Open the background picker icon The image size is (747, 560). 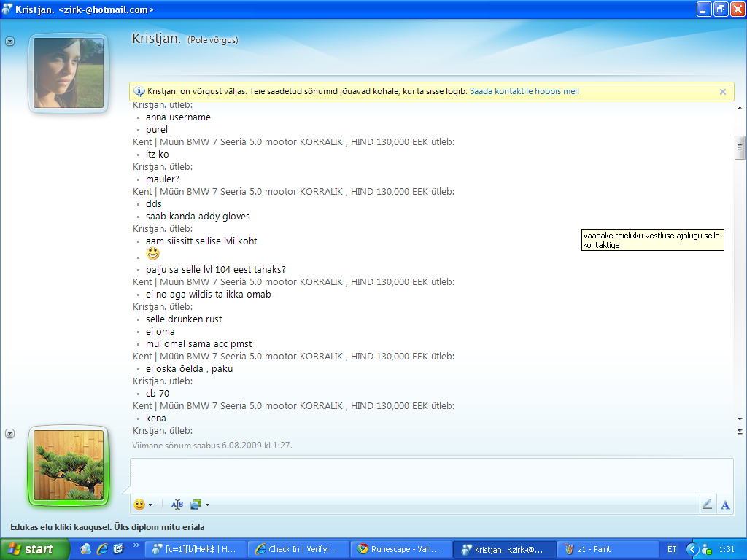click(196, 505)
